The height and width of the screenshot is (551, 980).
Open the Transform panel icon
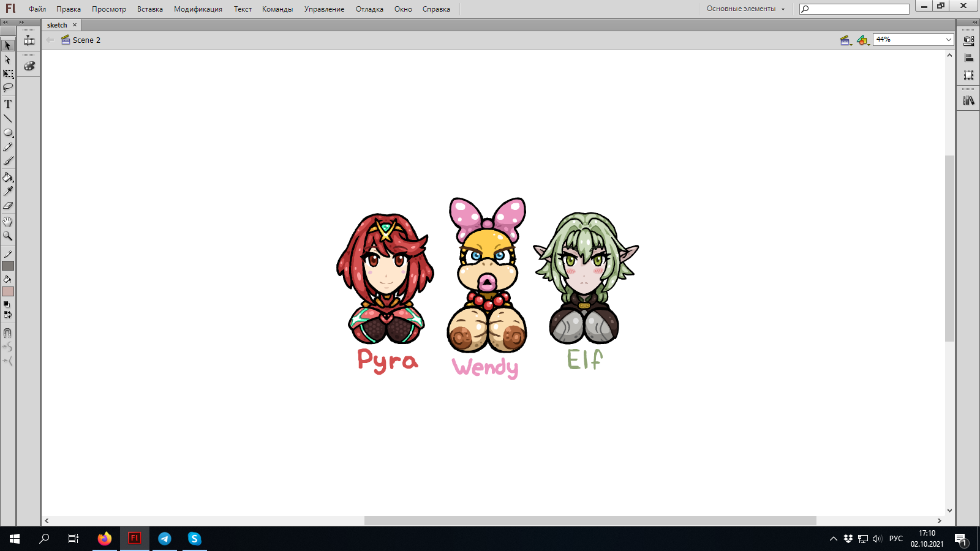pyautogui.click(x=968, y=75)
